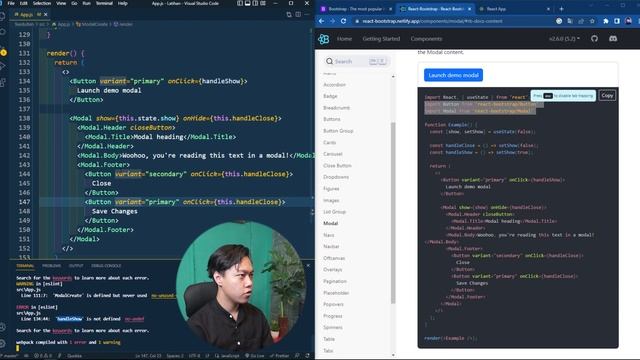
Task: Click render breadcrumb in editor path
Action: click(x=123, y=24)
